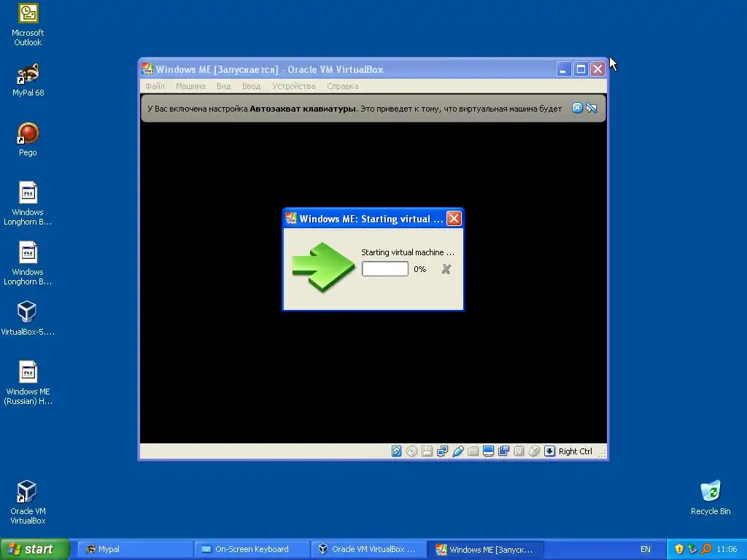This screenshot has width=747, height=560.
Task: Click the CPU/virtualization features indicator icon
Action: [x=519, y=451]
